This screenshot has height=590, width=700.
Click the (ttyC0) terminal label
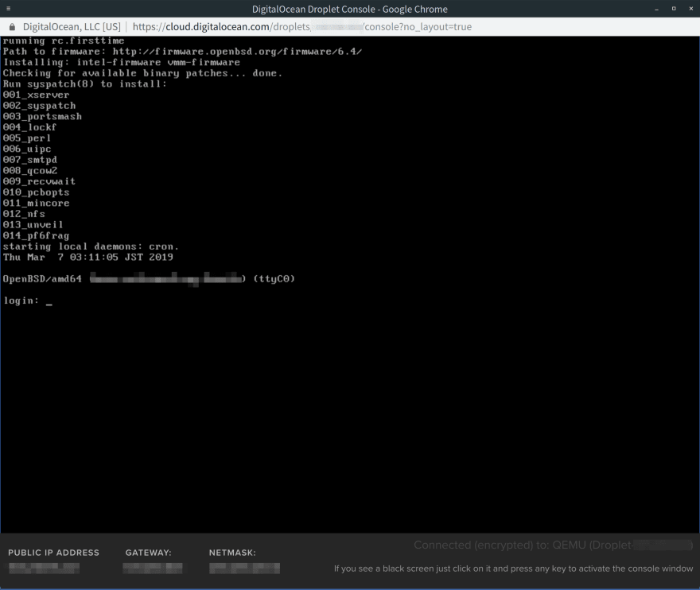coord(274,279)
